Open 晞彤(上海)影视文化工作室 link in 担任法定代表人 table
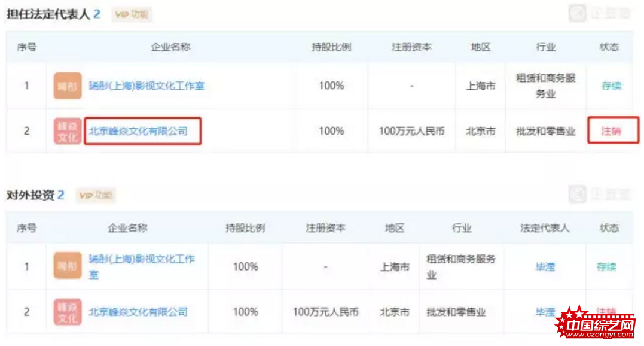 point(146,86)
